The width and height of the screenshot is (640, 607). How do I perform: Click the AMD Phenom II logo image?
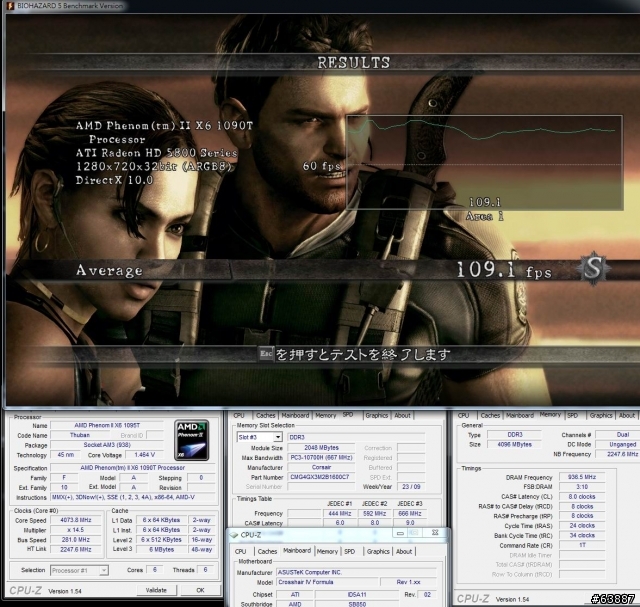pos(191,440)
